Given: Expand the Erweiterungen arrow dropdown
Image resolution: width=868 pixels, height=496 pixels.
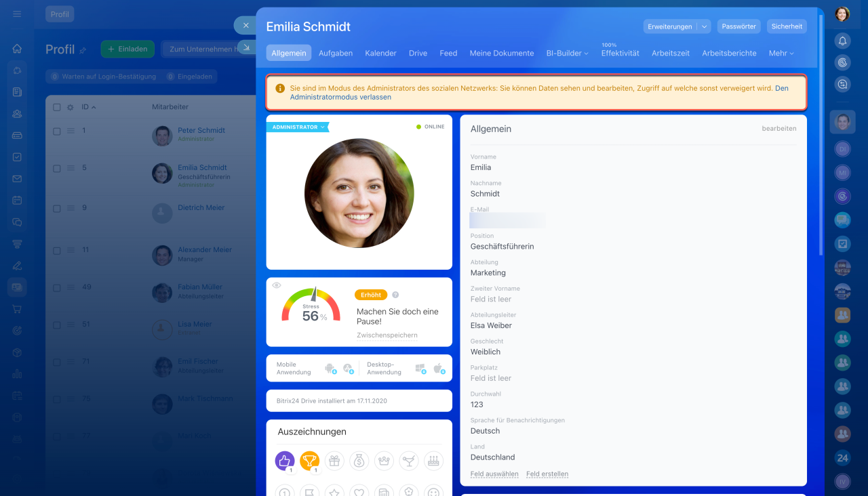Looking at the screenshot, I should [704, 26].
